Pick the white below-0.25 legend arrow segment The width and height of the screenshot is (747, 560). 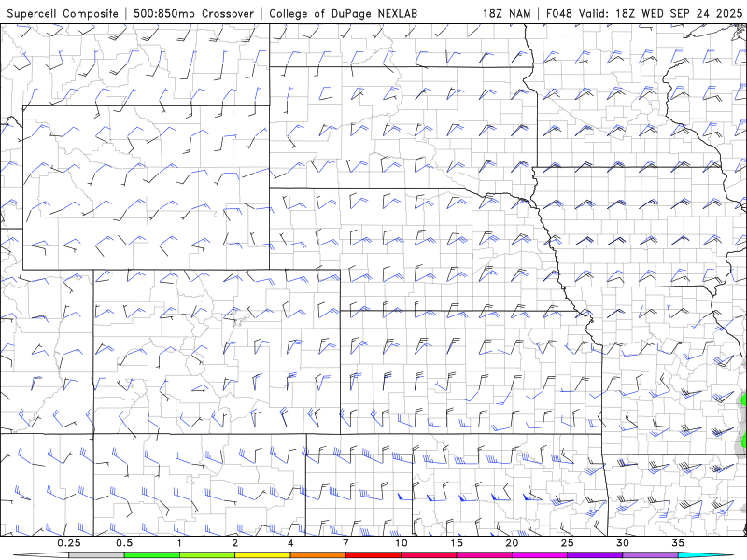coord(41,555)
